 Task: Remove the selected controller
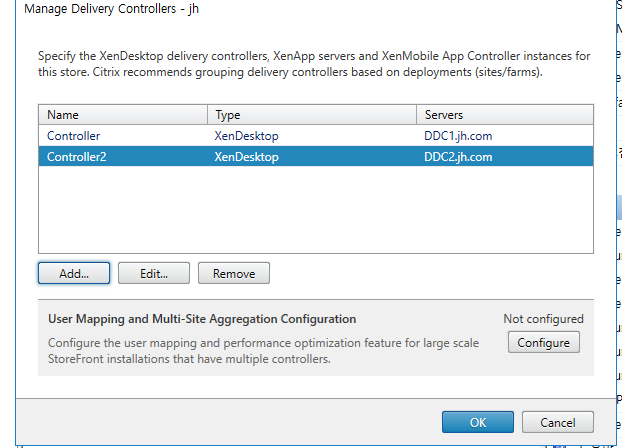234,273
